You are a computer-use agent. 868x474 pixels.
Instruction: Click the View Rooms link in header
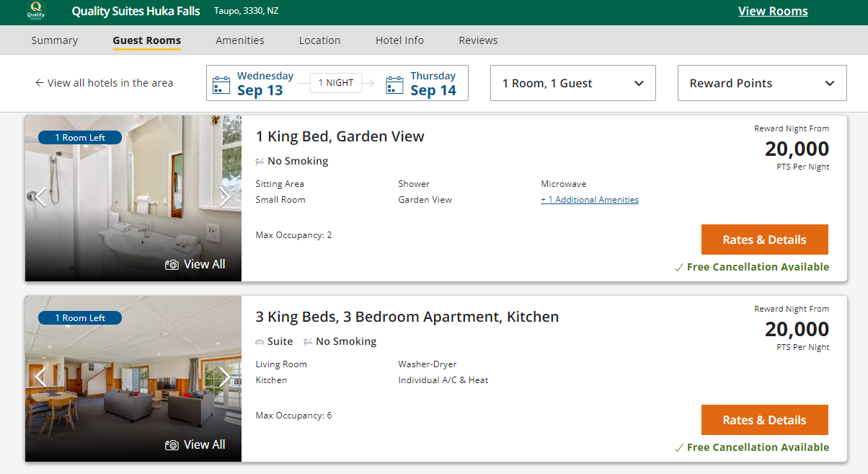point(772,12)
